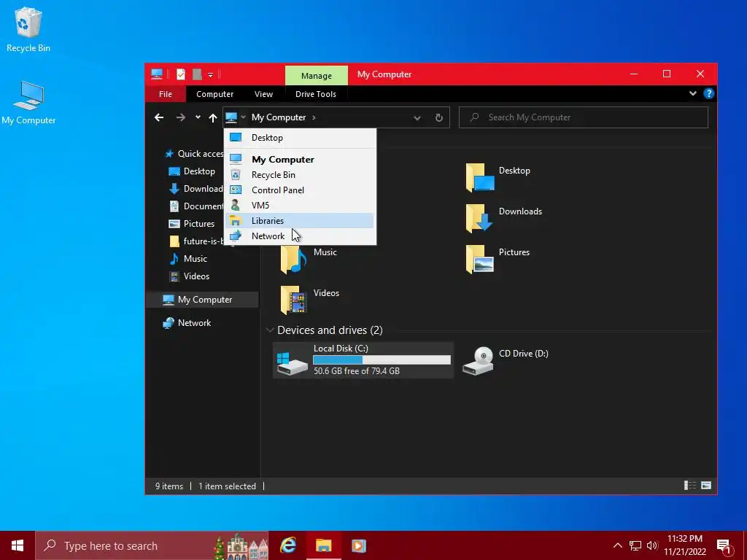Select Documents in the navigation pane
This screenshot has height=560, width=747.
(x=196, y=206)
